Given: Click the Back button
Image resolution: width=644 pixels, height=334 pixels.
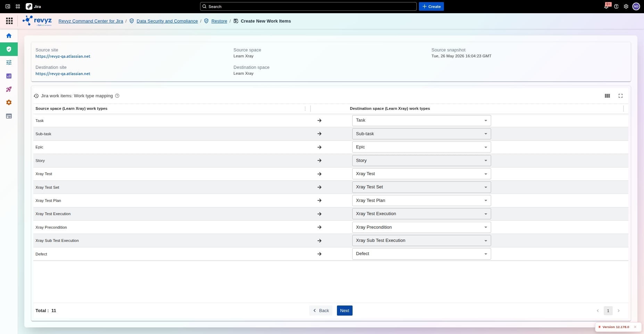Looking at the screenshot, I should pyautogui.click(x=321, y=311).
